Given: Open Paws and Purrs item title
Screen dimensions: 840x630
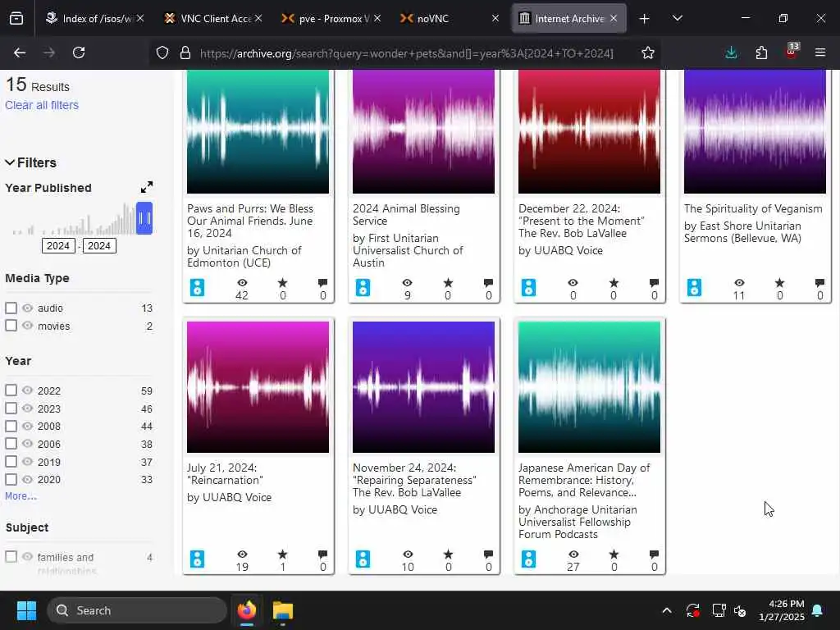Looking at the screenshot, I should click(x=250, y=221).
